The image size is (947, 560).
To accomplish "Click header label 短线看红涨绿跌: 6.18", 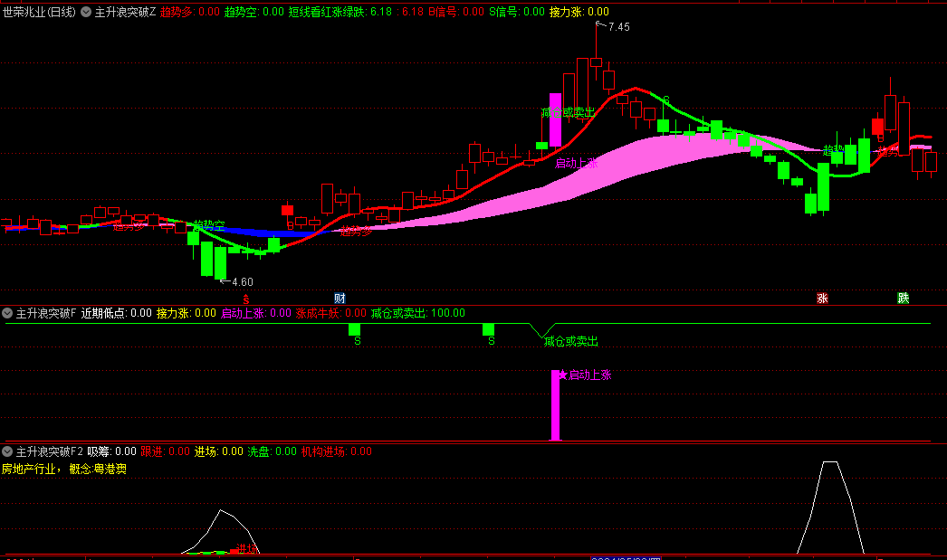I will pyautogui.click(x=340, y=12).
